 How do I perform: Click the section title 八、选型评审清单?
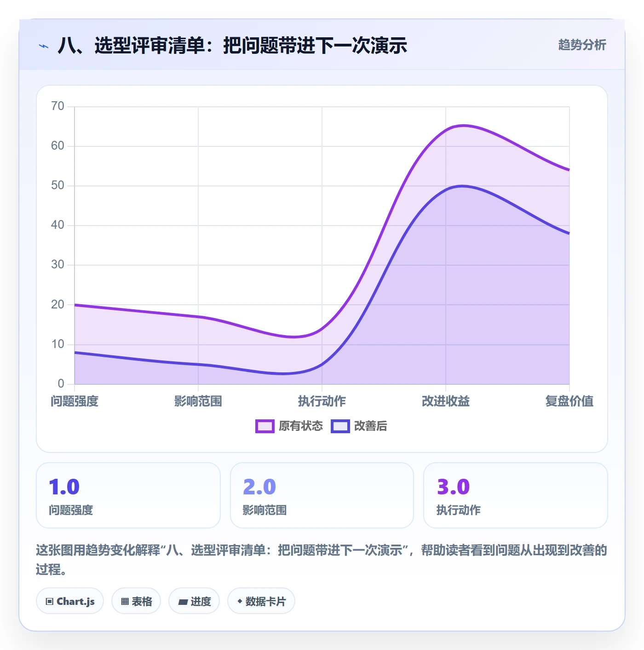(232, 46)
